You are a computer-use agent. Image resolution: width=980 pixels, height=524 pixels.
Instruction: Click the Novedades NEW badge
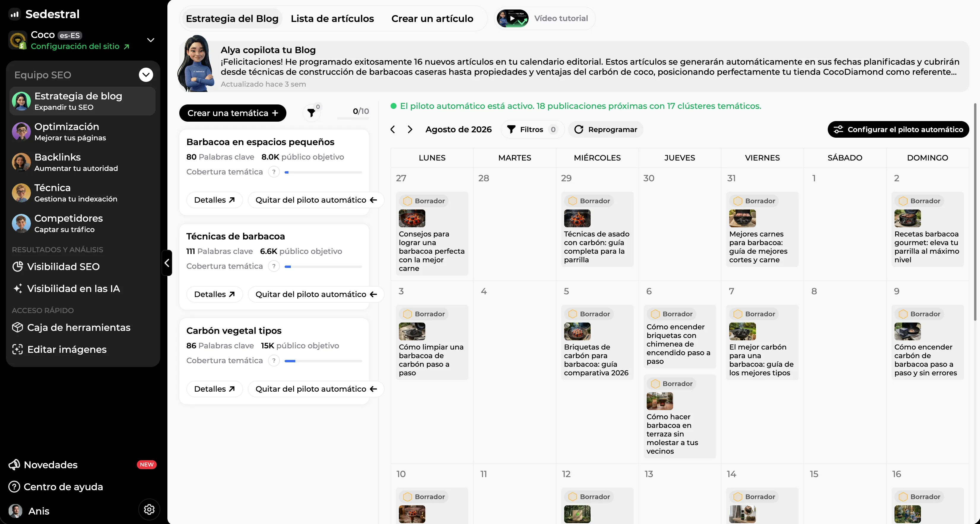(x=147, y=465)
